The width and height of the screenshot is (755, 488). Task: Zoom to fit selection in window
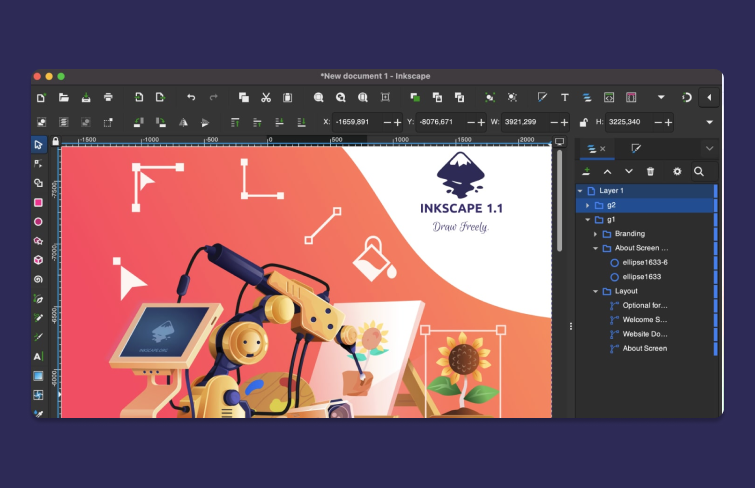click(318, 98)
